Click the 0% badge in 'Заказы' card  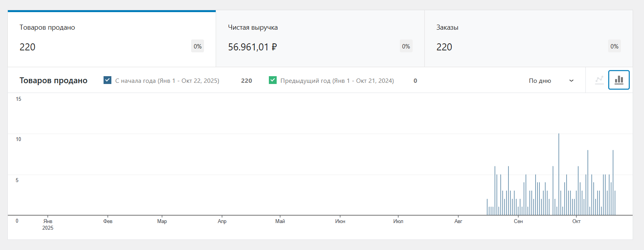tap(614, 46)
